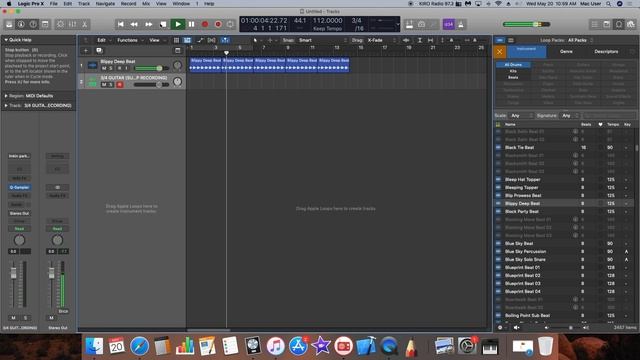Open Safari from the Dock

(140, 347)
